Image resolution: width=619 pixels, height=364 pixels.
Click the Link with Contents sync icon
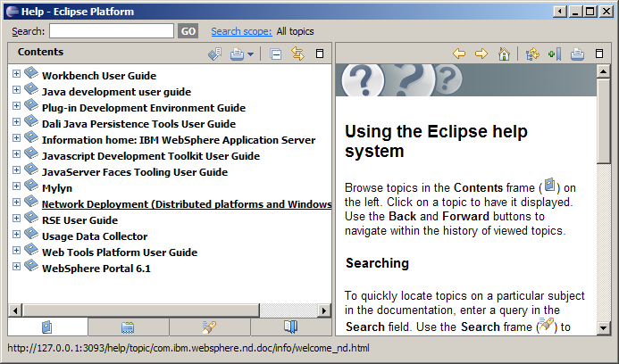tap(298, 54)
